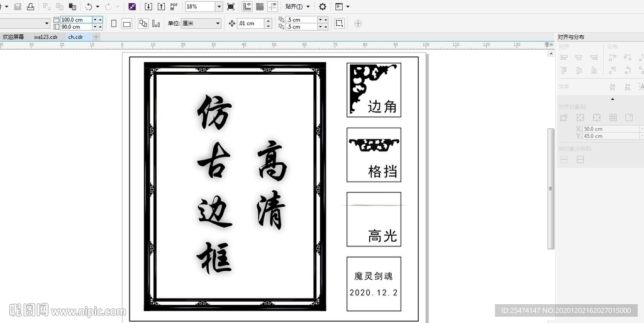This screenshot has height=323, width=644.
Task: Toggle the show rulers button
Action: (247, 6)
